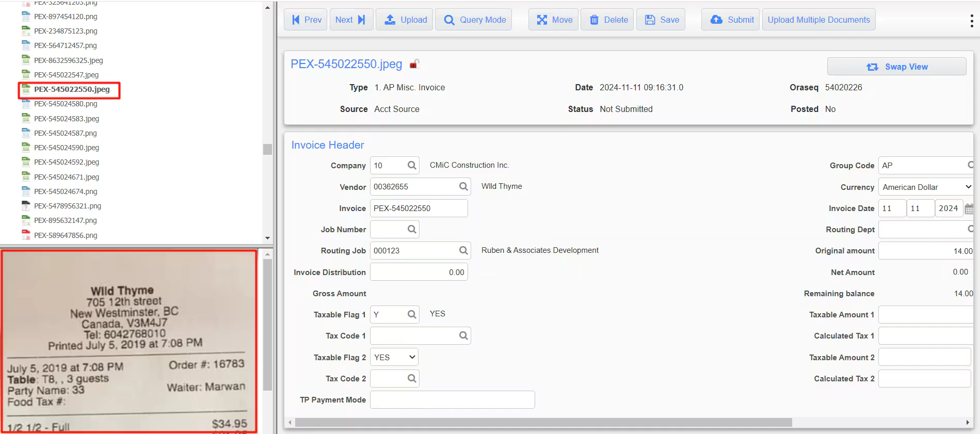Open the Routing Job lookup search icon
The width and height of the screenshot is (980, 434).
coord(463,250)
